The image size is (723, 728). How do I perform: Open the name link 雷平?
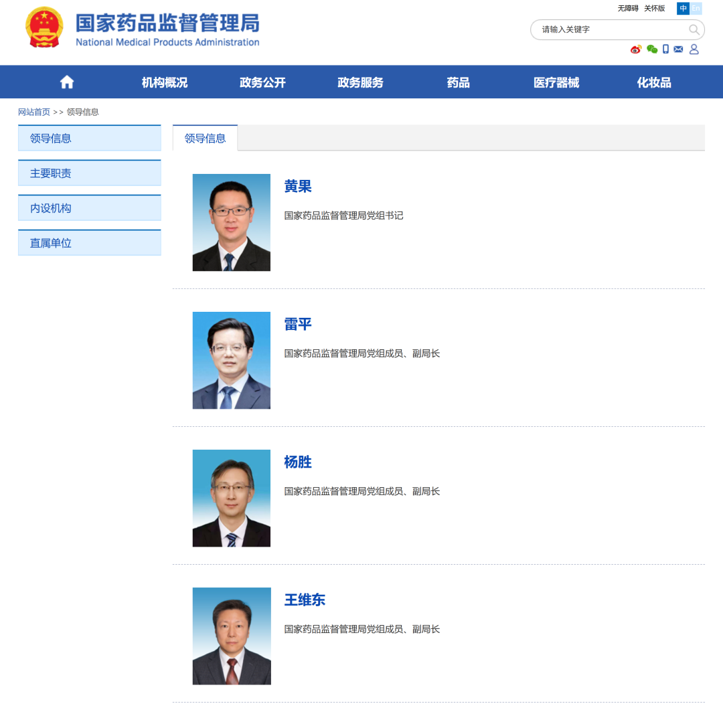click(298, 324)
